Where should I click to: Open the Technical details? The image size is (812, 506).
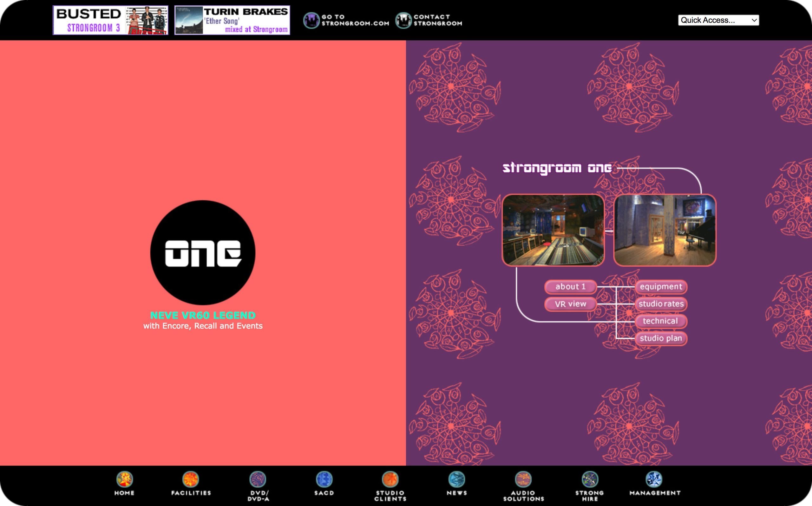point(661,321)
